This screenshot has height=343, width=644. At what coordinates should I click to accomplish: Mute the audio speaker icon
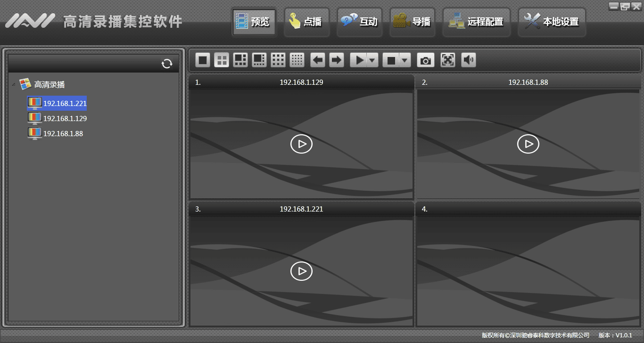click(x=468, y=60)
